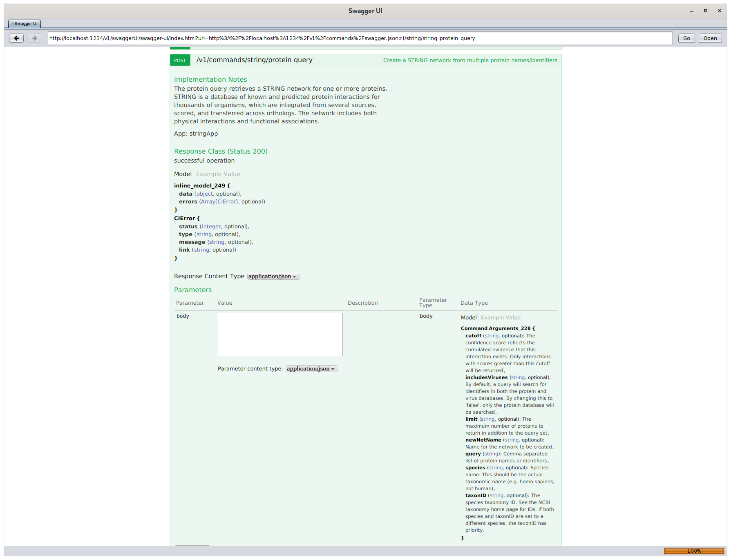Viewport: 731px width, 560px height.
Task: Minimize the Swagger UI window
Action: (x=692, y=11)
